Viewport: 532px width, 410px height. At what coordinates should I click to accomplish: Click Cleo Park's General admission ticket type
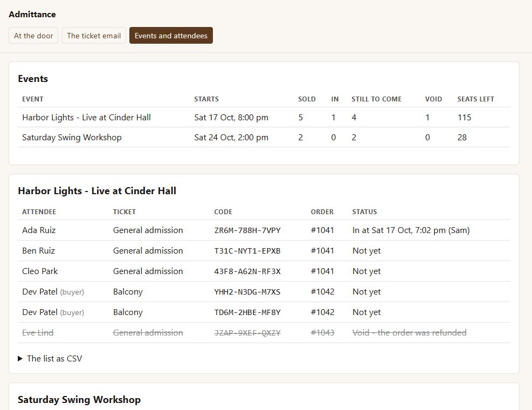(148, 271)
